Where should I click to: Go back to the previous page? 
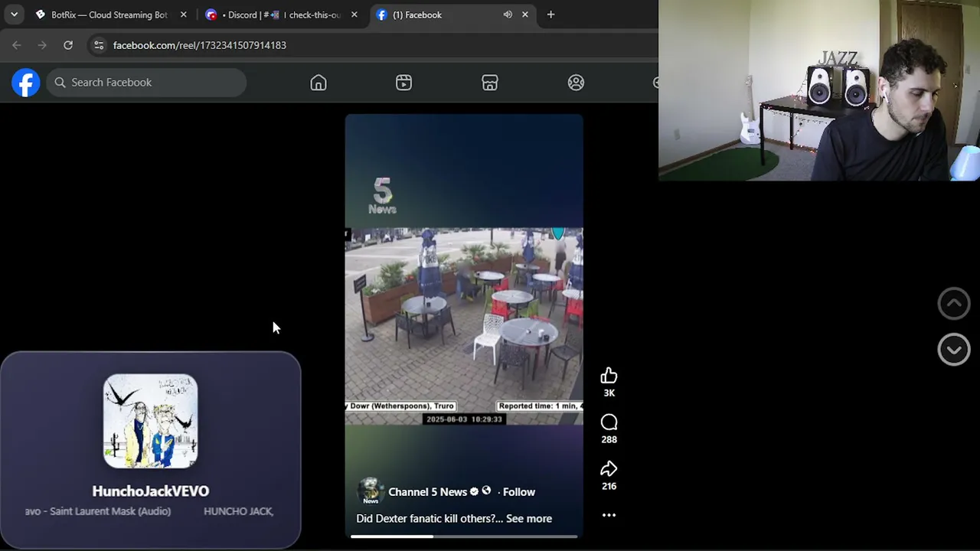17,45
